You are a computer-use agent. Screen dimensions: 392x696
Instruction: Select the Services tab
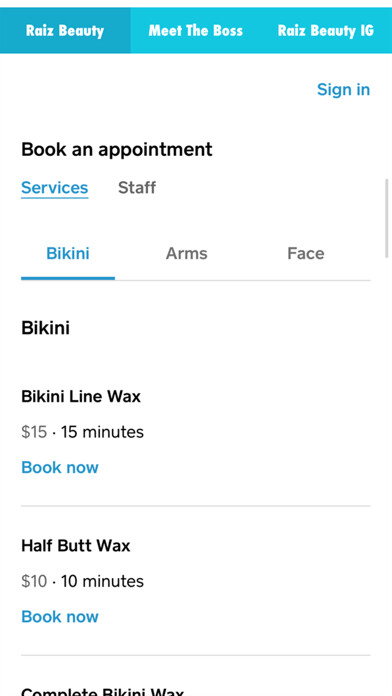55,187
